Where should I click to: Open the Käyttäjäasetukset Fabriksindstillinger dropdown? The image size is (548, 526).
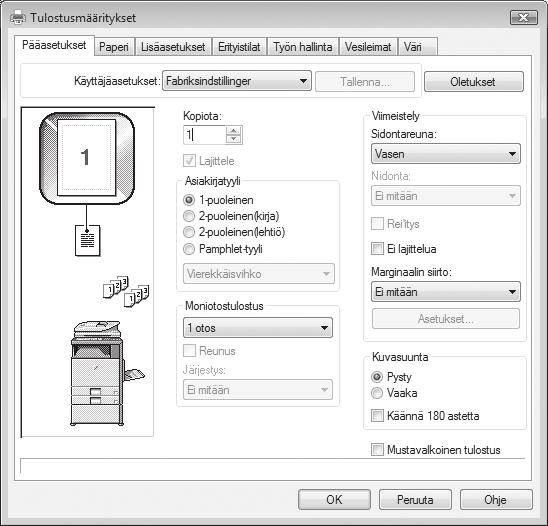click(x=237, y=81)
